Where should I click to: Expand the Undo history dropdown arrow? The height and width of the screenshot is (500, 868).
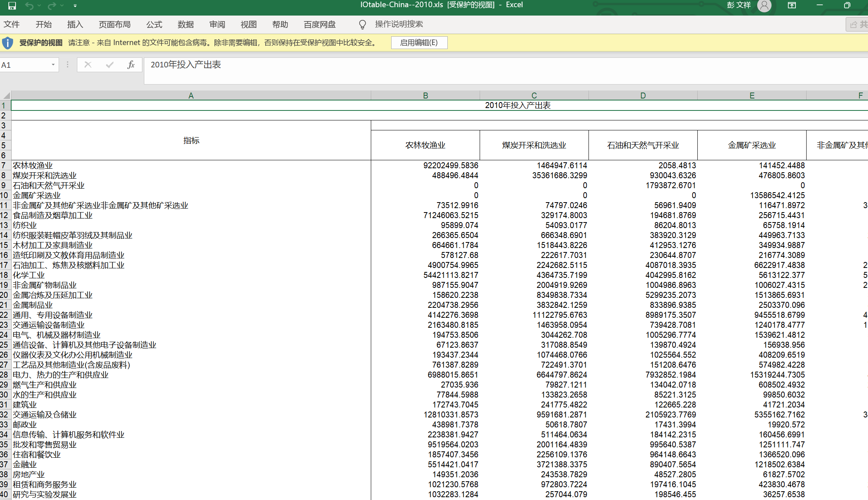pos(39,6)
